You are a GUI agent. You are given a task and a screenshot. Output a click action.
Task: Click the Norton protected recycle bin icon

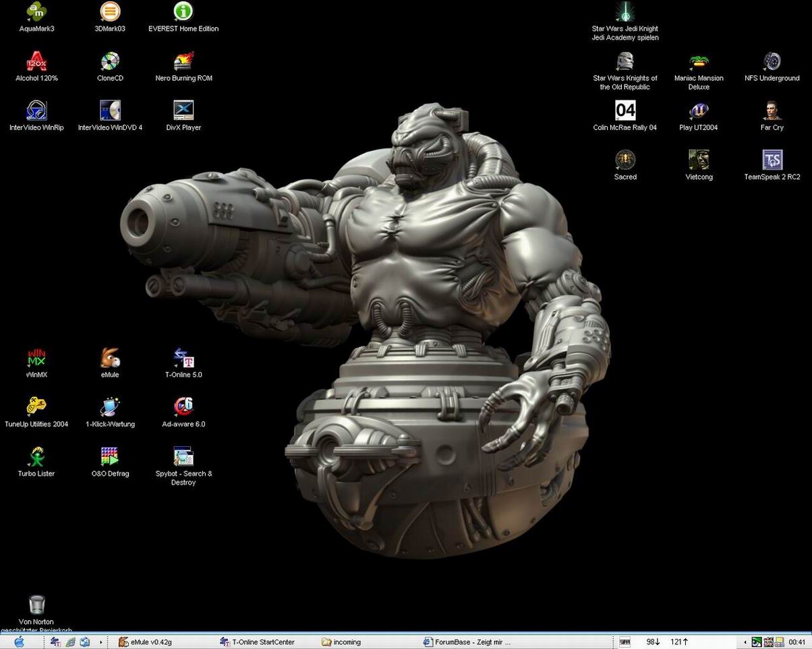(36, 605)
